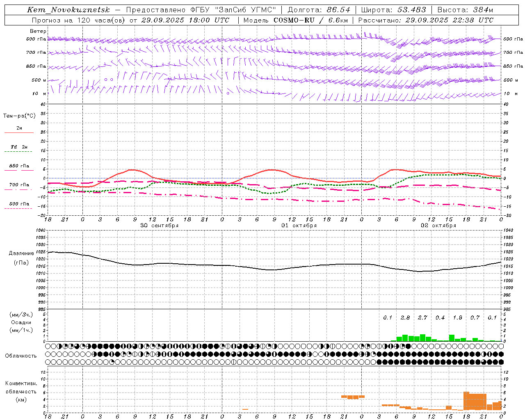Click the "Давление" pressure panel label
Image resolution: width=525 pixels, height=420 pixels.
pyautogui.click(x=21, y=253)
